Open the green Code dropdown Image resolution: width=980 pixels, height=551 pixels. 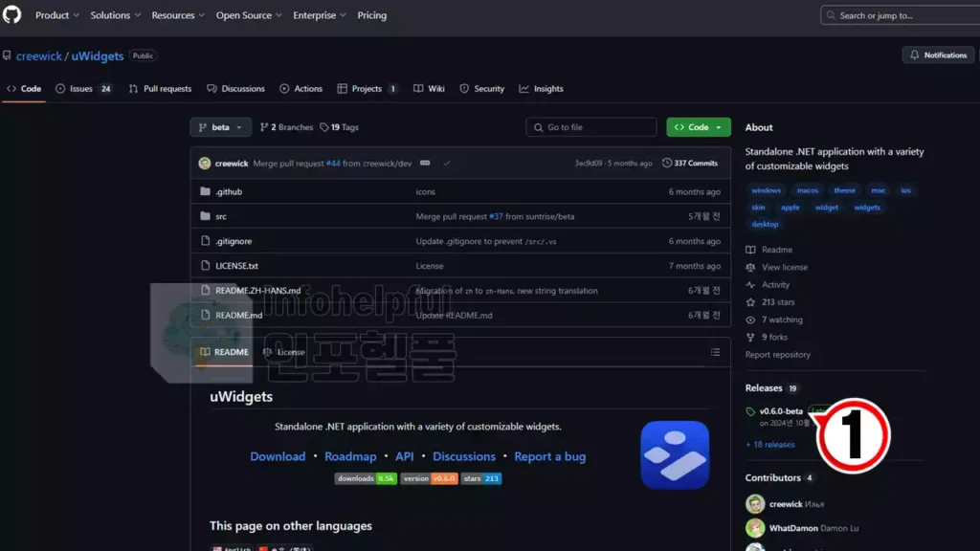coord(698,127)
